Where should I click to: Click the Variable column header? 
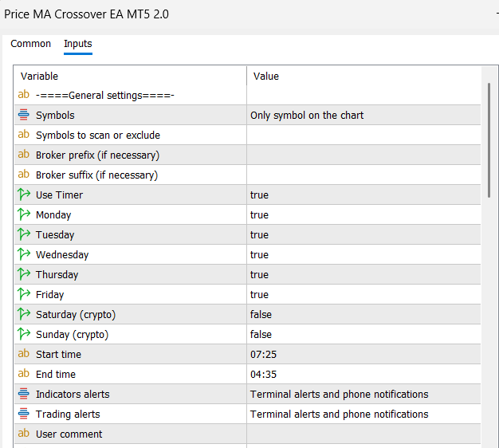click(40, 77)
